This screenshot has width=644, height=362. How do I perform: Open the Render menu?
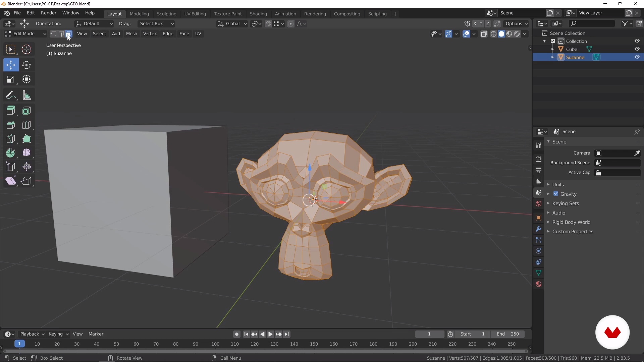[x=49, y=13]
